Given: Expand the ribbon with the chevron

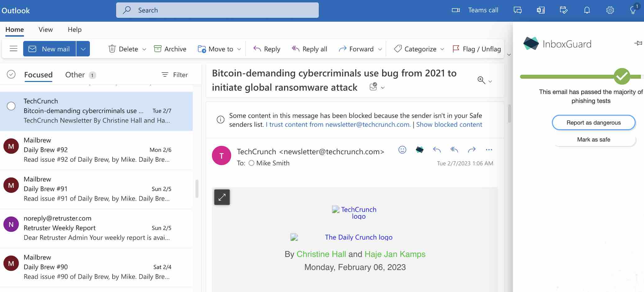Looking at the screenshot, I should pos(509,55).
